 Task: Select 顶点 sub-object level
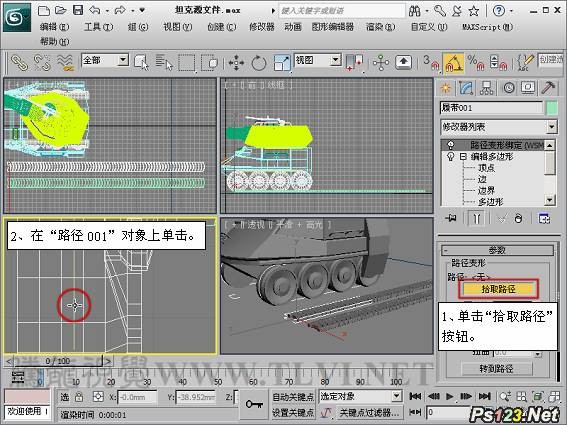[x=486, y=168]
